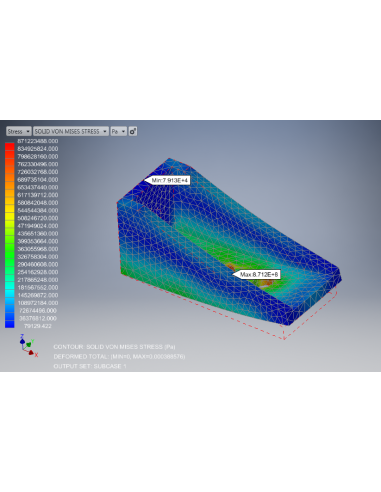Click legend value 726032768.000
Screen dimensions: 381x492
coord(38,172)
